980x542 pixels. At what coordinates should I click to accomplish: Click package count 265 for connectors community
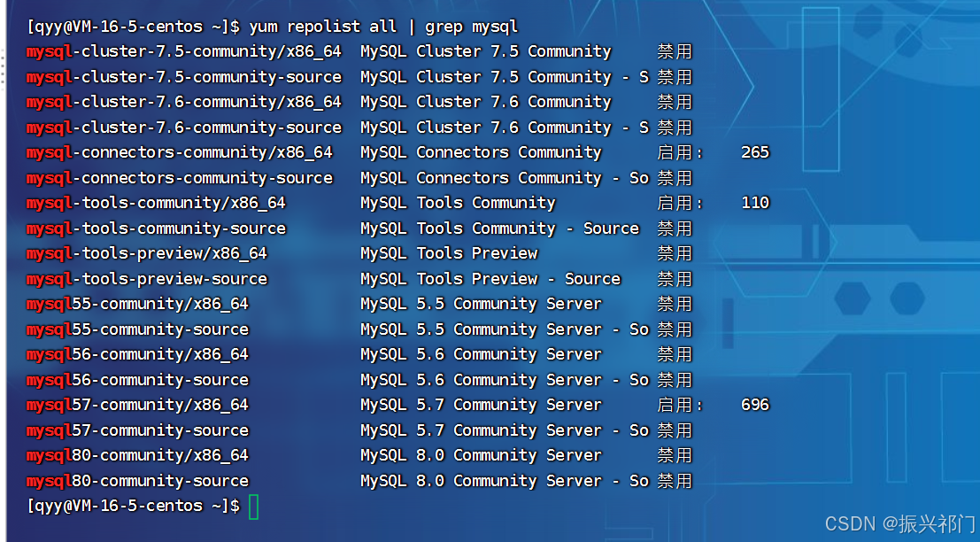click(755, 152)
